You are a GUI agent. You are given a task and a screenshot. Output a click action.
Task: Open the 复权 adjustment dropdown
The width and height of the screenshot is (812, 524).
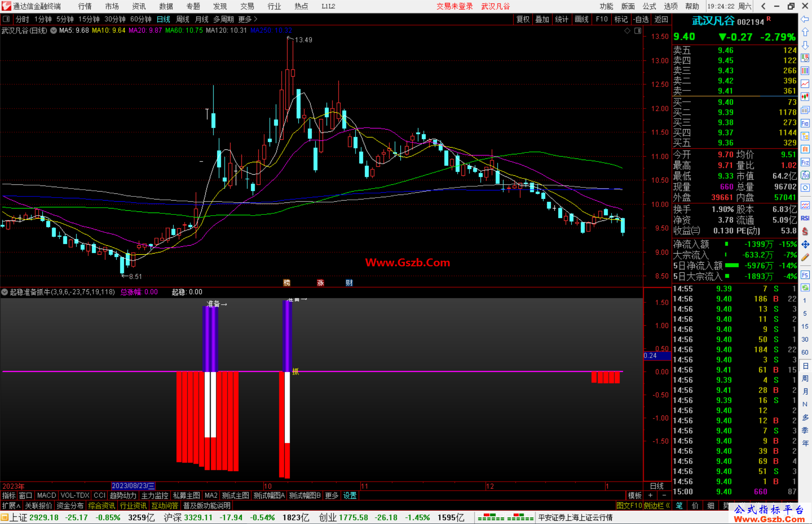523,19
